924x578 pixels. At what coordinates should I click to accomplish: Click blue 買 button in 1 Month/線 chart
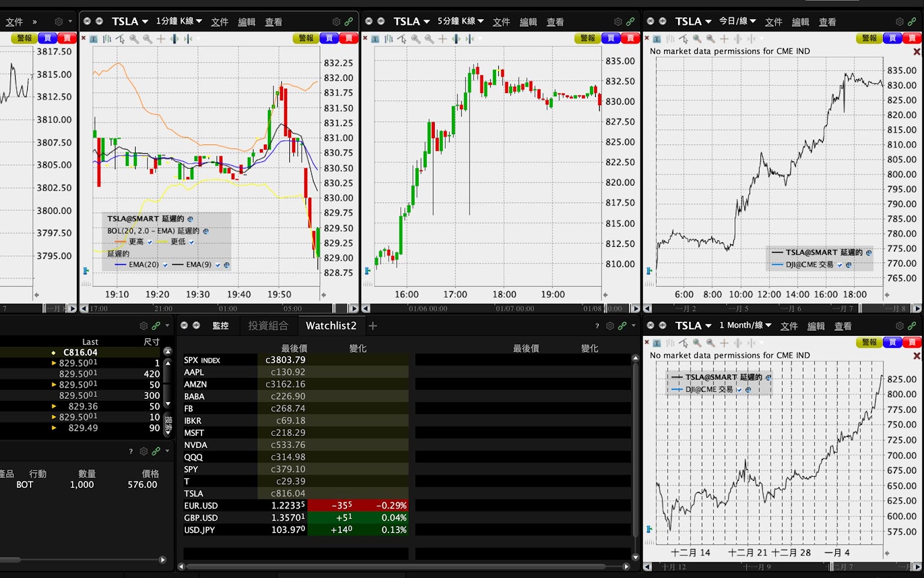click(892, 342)
